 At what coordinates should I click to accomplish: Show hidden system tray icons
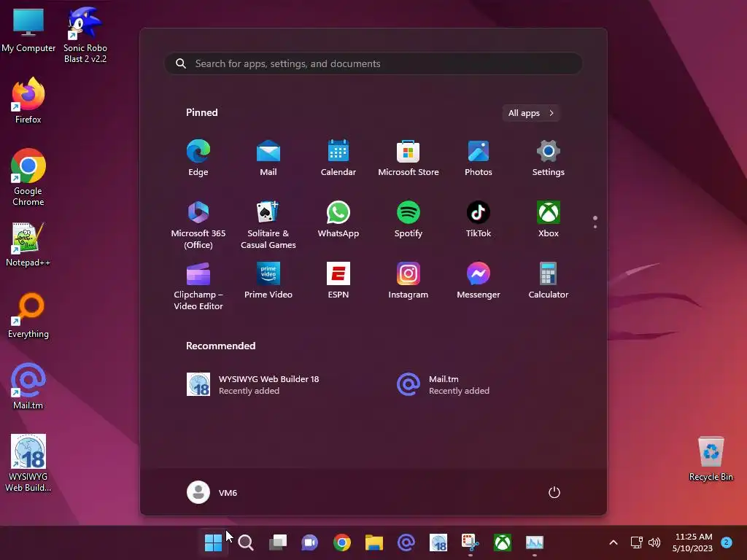(x=613, y=542)
